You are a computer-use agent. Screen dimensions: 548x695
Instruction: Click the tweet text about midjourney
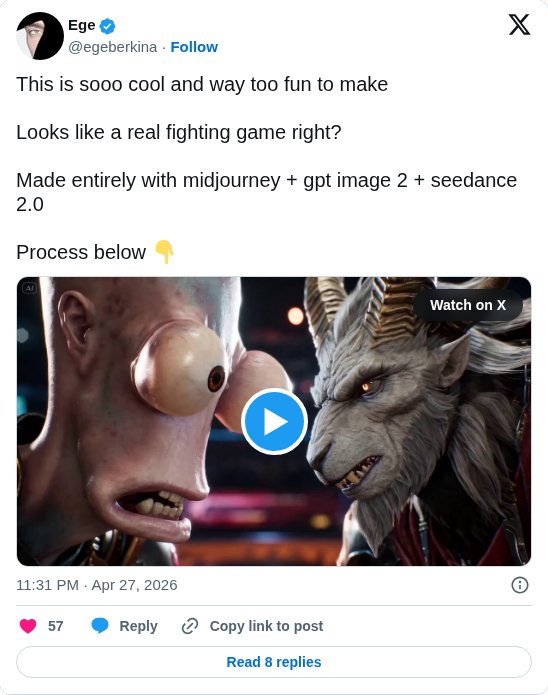click(266, 192)
